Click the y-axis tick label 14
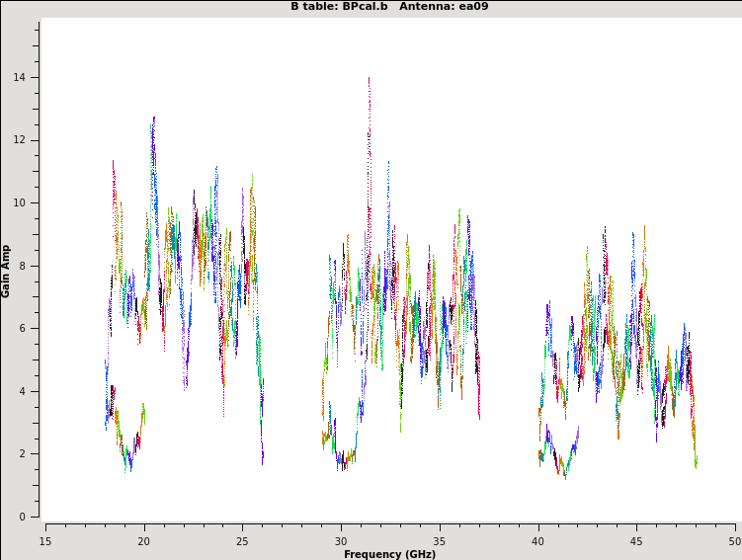 21,78
